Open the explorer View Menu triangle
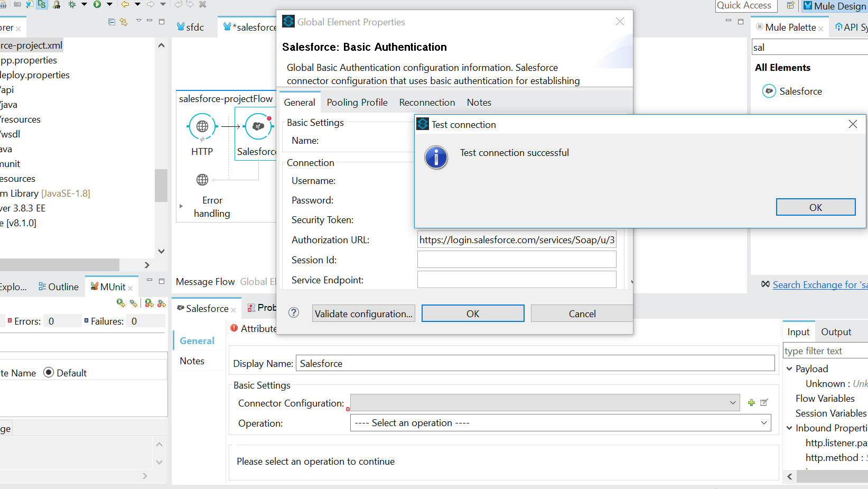 click(x=138, y=21)
